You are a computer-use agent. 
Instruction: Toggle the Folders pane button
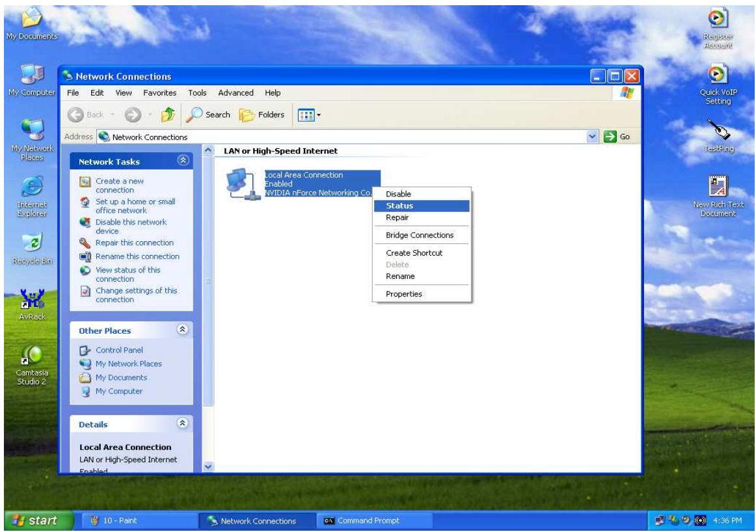coord(262,114)
